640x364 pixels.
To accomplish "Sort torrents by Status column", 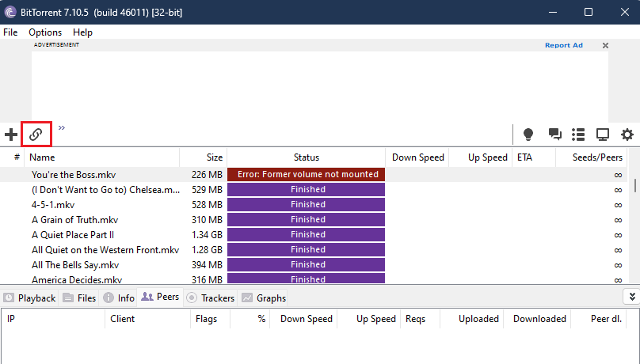I will tap(306, 157).
